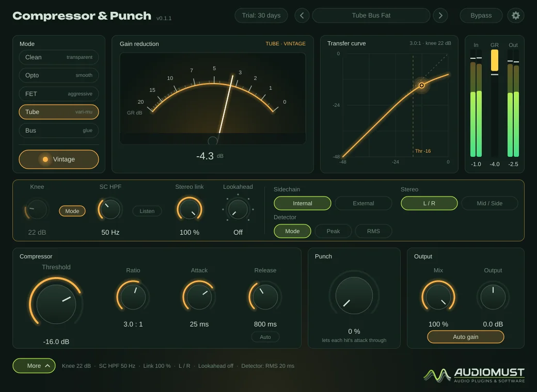Select Tube vari-mu mode

[x=59, y=112]
